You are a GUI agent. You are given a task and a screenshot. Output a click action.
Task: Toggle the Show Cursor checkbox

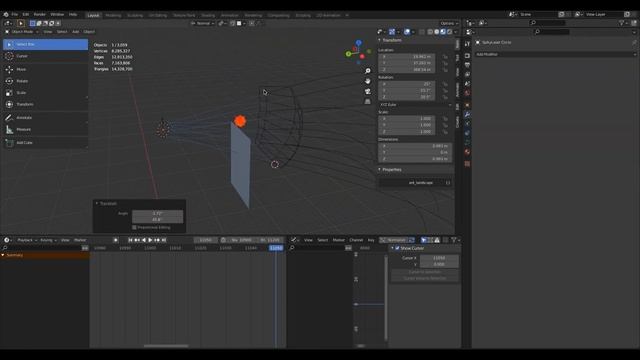pos(397,248)
